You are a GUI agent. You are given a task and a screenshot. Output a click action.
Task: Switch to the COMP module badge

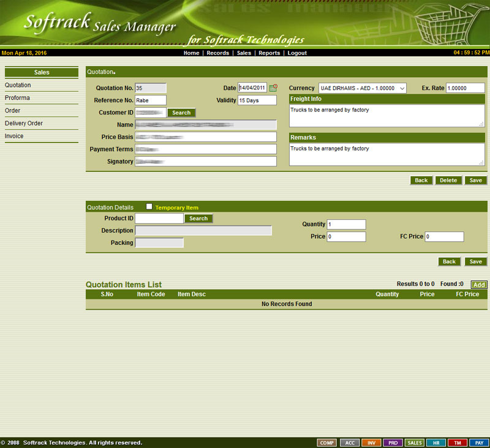tap(327, 442)
